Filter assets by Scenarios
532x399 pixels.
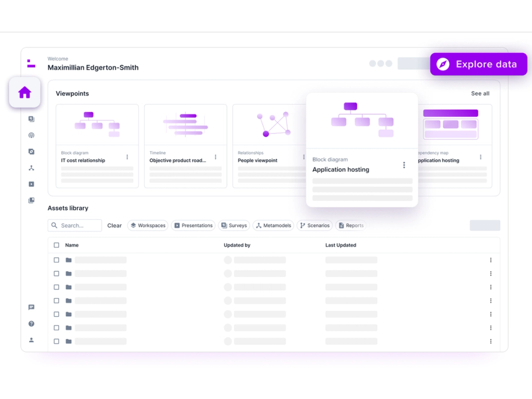point(315,226)
